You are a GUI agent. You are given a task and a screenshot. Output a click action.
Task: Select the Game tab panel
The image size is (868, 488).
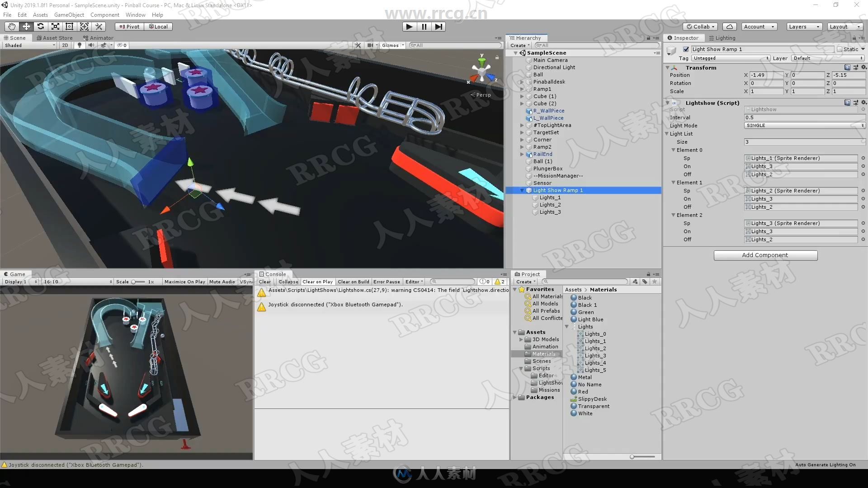(16, 273)
